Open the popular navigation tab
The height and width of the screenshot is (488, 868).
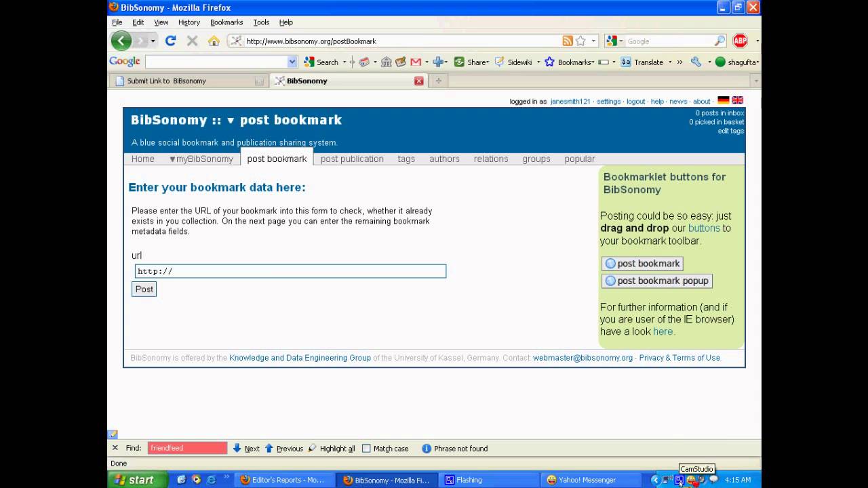click(x=580, y=159)
